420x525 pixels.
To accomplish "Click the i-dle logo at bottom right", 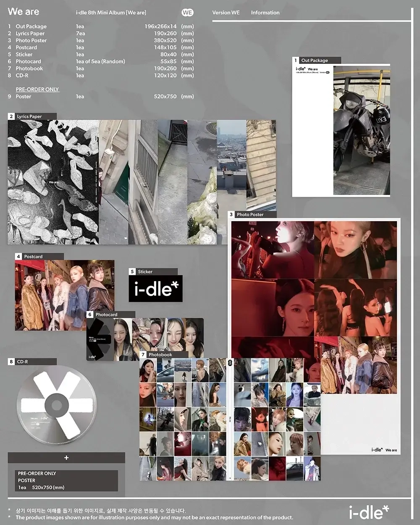I will click(369, 512).
